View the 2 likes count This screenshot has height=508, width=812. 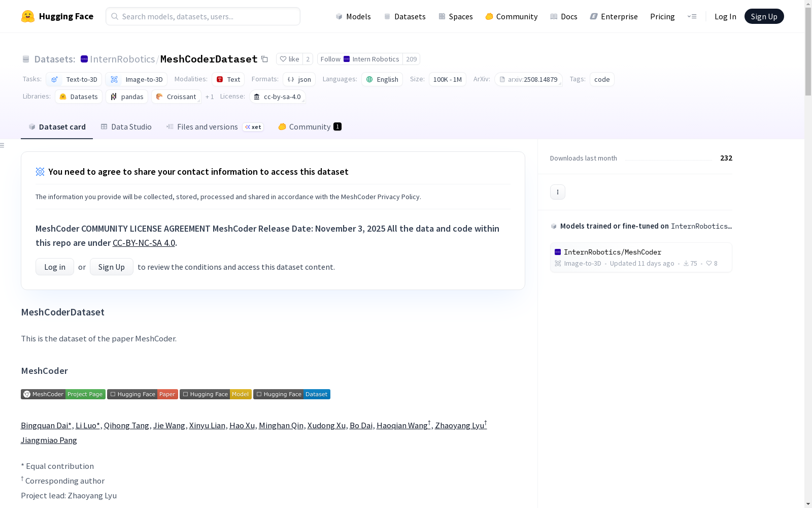click(308, 59)
